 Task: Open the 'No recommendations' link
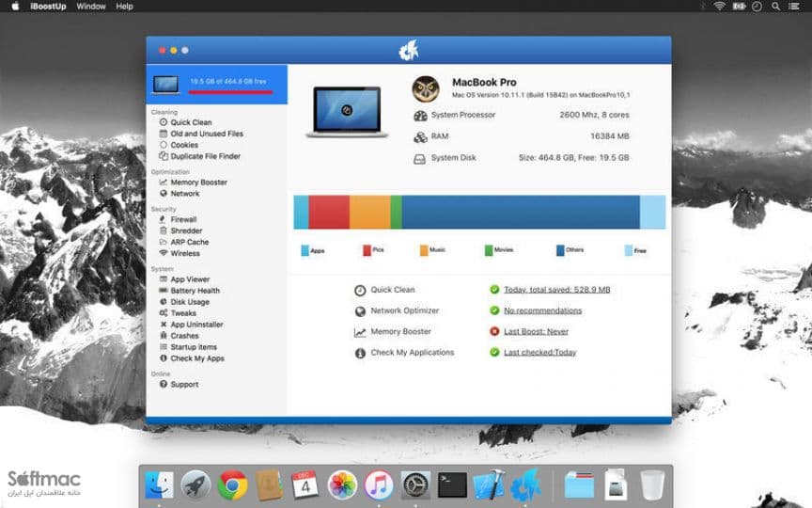point(542,310)
